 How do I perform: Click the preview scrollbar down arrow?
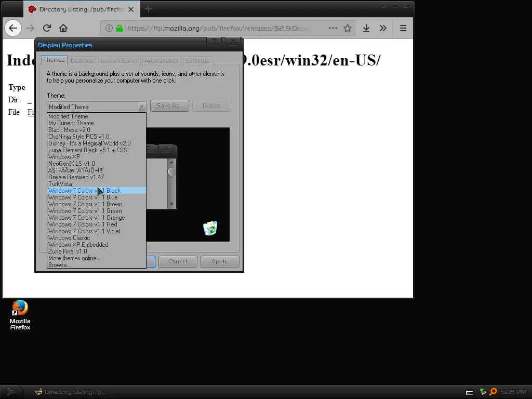click(171, 204)
